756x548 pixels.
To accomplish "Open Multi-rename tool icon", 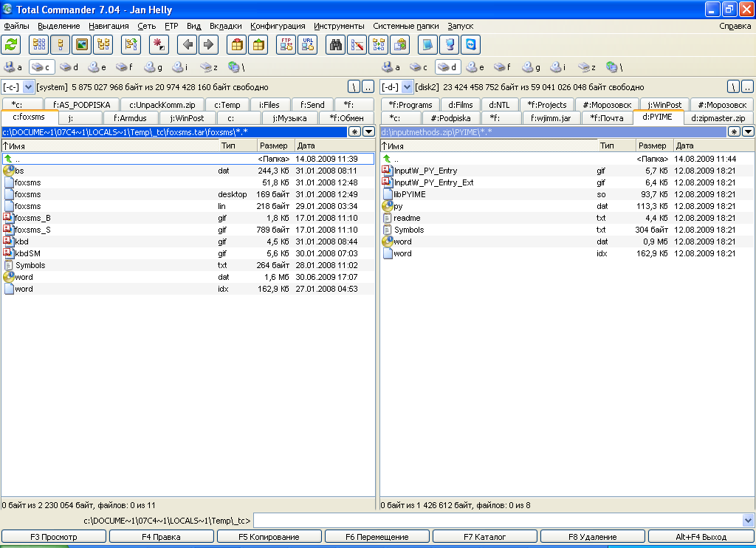I will [357, 45].
